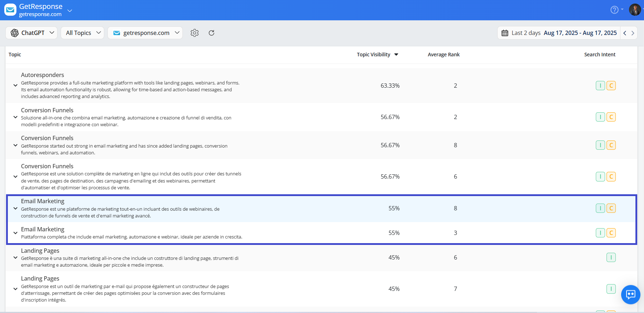Open the All Topics filter dropdown
644x313 pixels.
point(82,33)
